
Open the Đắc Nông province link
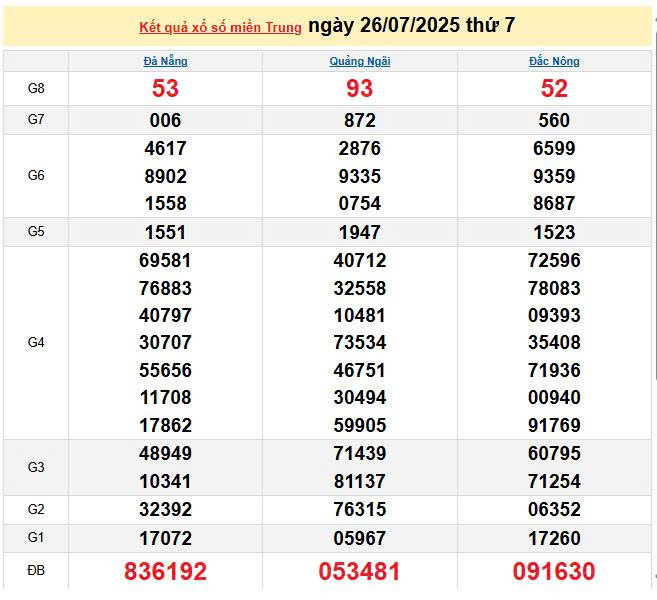[554, 61]
